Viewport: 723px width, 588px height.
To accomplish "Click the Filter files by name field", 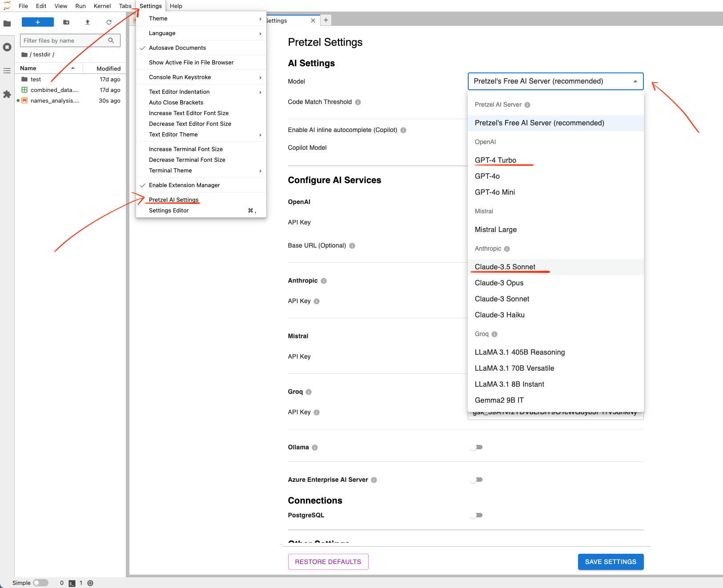I will tap(64, 41).
